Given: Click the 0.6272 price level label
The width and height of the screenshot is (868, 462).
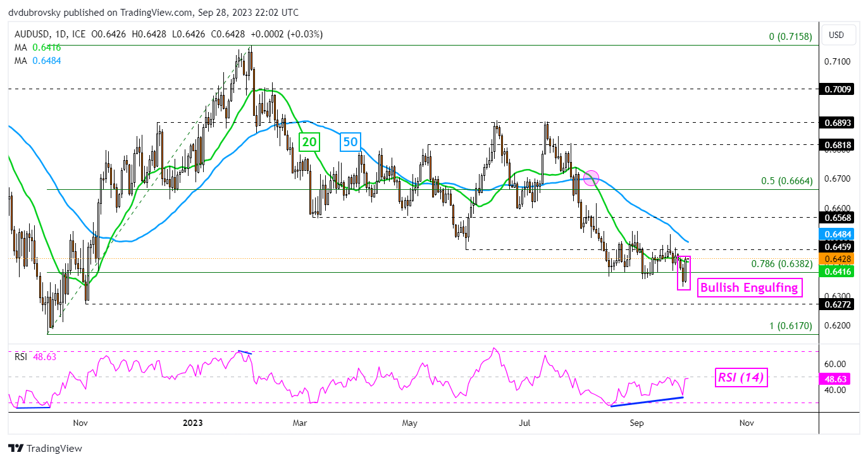Looking at the screenshot, I should (x=838, y=304).
